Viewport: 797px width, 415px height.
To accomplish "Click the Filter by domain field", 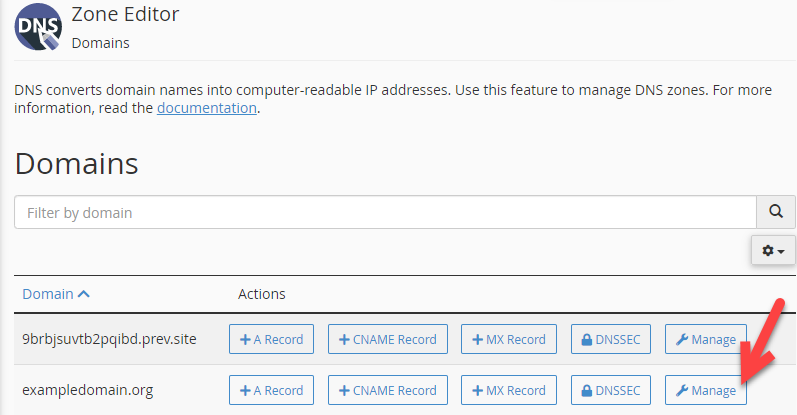I will (x=385, y=212).
